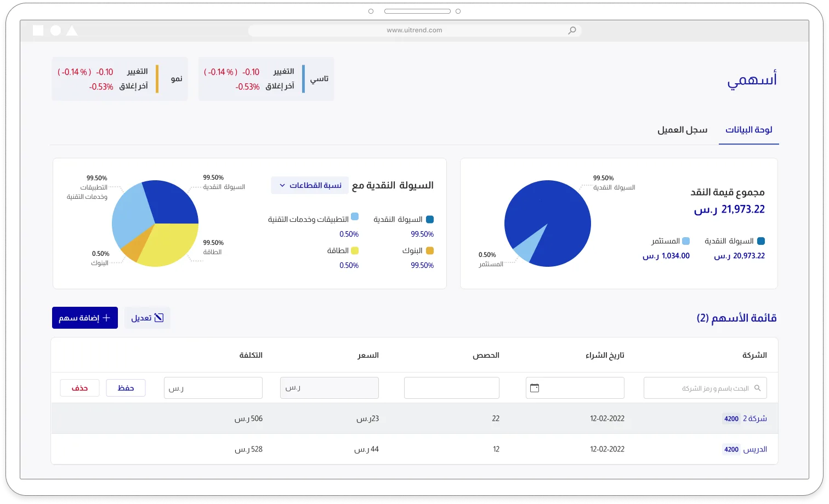The height and width of the screenshot is (504, 829).
Task: Switch to the سجل العميل tab
Action: (x=682, y=130)
